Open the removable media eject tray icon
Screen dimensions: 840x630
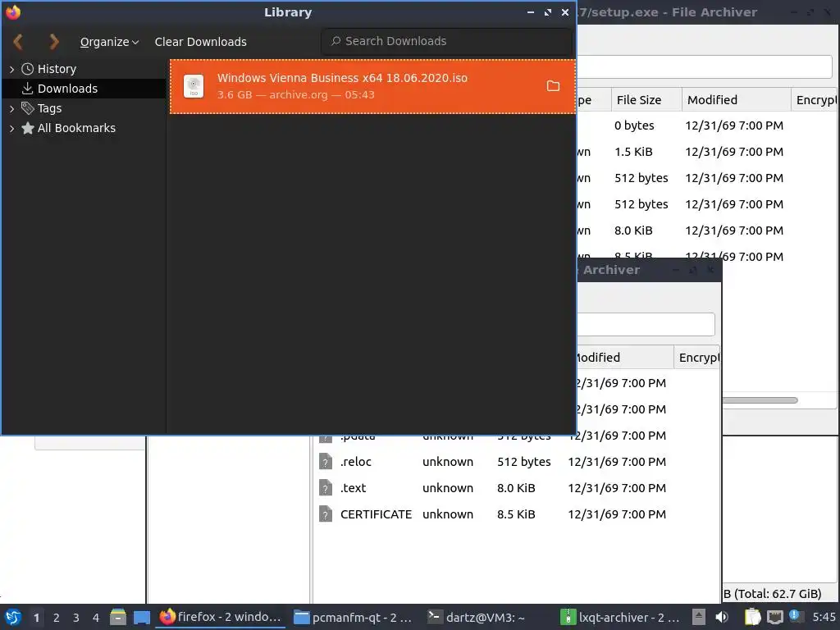pos(699,617)
